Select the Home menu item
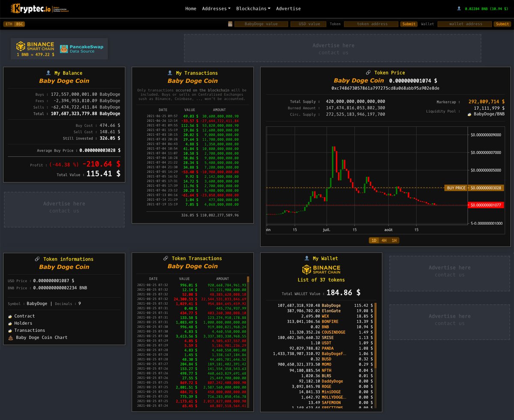This screenshot has height=420, width=514. [191, 8]
